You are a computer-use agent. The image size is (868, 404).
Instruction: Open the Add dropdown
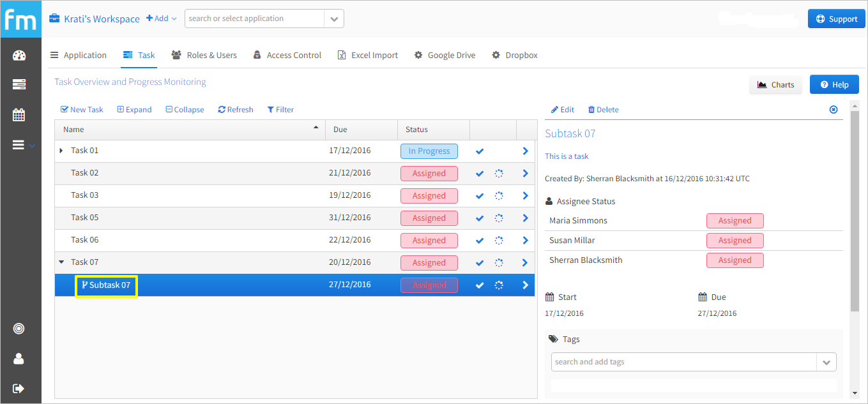(x=162, y=19)
